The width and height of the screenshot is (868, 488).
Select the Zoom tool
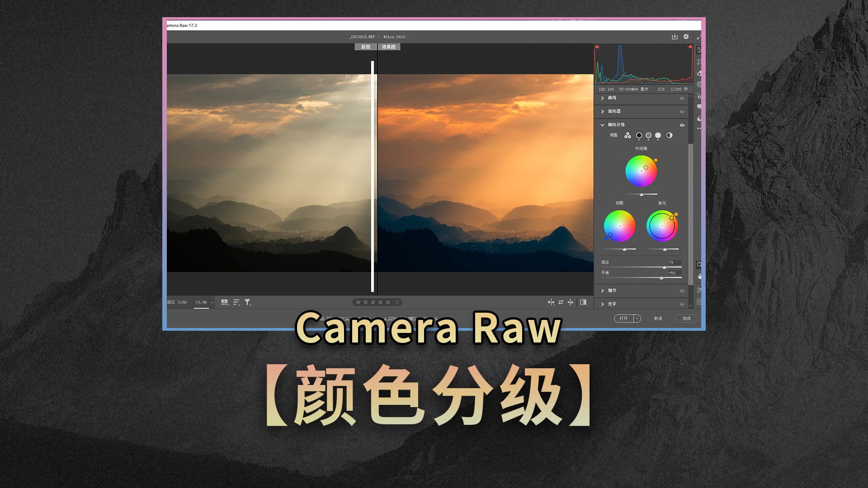tap(699, 264)
